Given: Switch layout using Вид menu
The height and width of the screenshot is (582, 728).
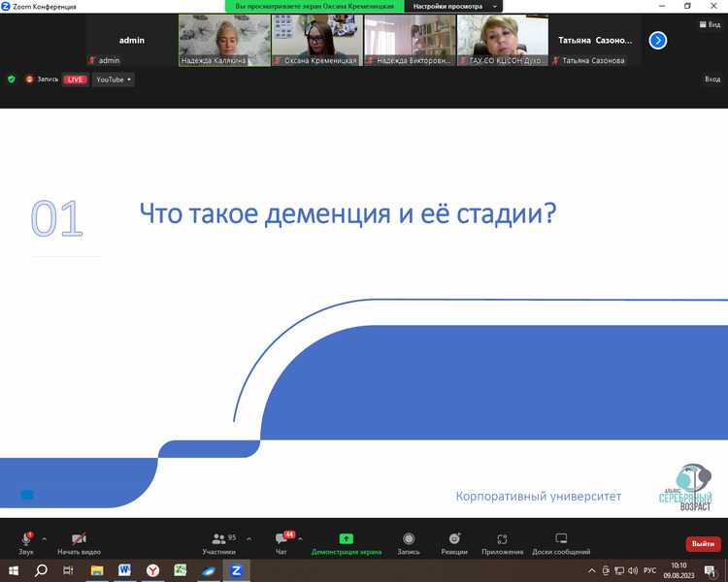Looking at the screenshot, I should point(708,24).
